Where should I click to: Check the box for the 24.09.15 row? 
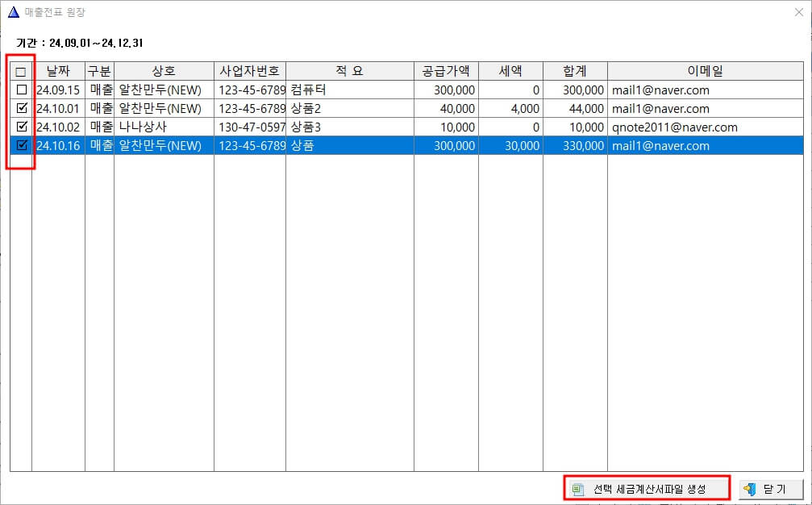coord(22,90)
